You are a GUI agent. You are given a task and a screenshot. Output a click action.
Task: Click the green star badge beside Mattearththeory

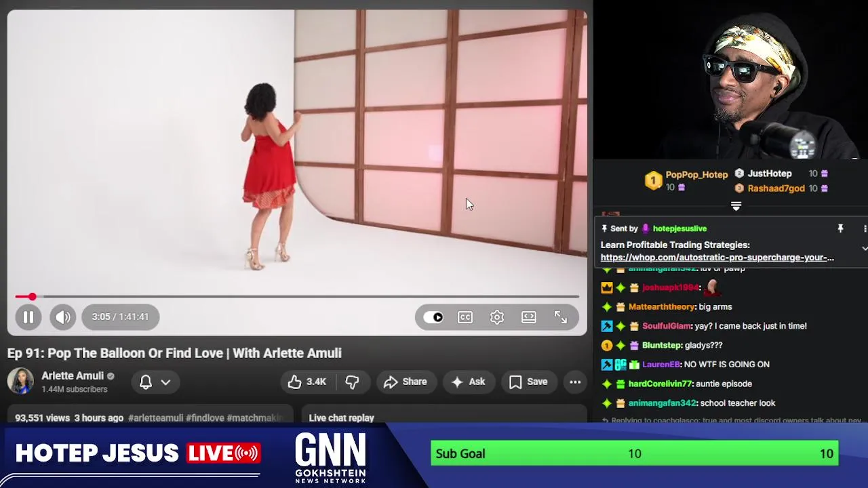(607, 307)
